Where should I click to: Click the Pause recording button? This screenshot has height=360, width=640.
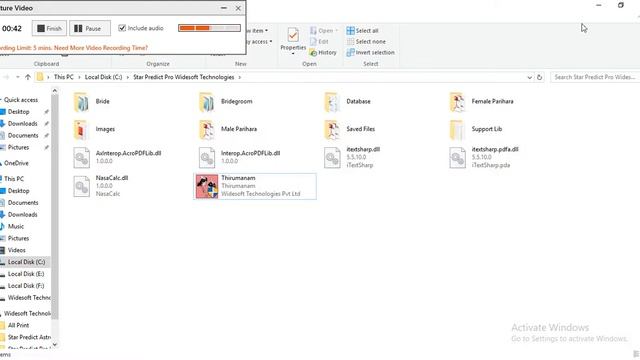click(x=89, y=29)
